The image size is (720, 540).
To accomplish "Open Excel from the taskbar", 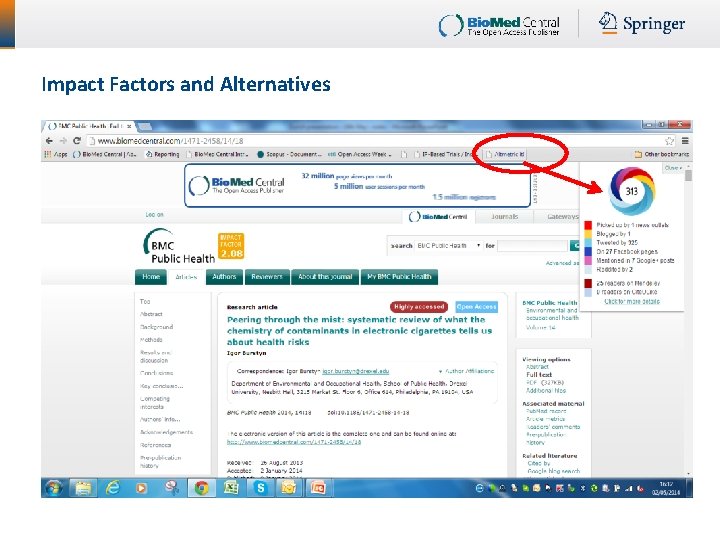I will click(x=231, y=488).
